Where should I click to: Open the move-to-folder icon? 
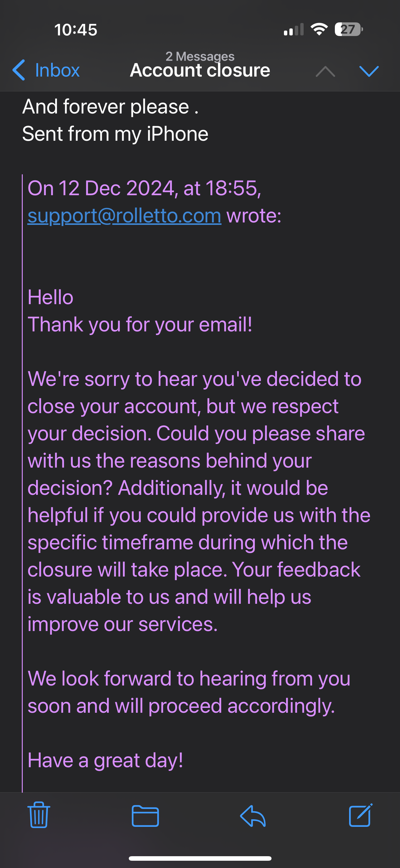(x=145, y=816)
